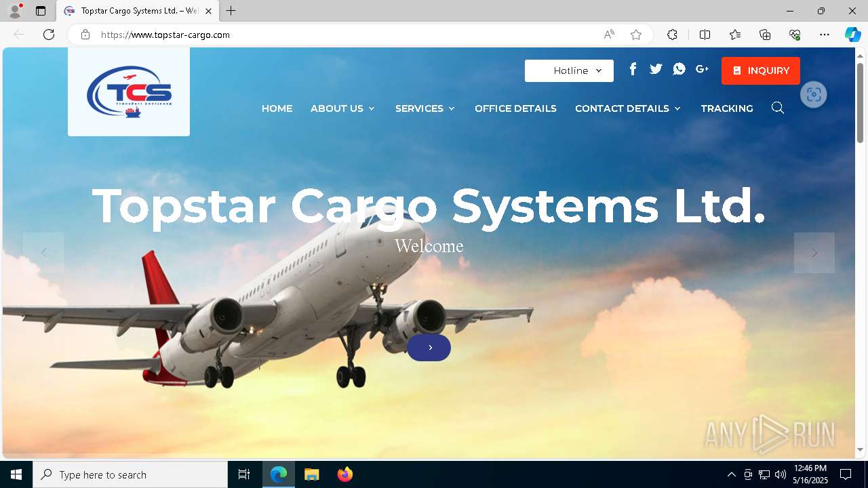Viewport: 868px width, 488px height.
Task: Open the volume control in tray
Action: [x=781, y=474]
